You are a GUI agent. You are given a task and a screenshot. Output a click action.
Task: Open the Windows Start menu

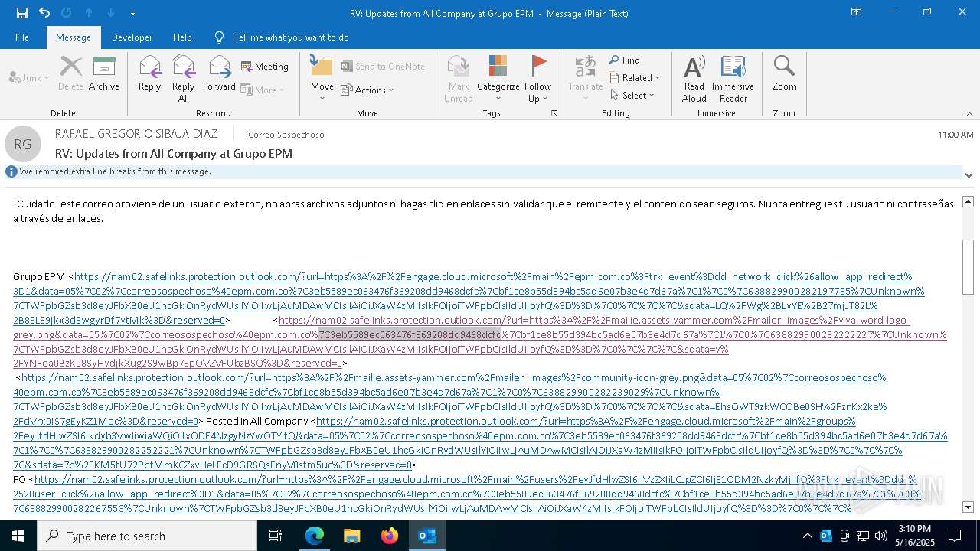coord(18,536)
